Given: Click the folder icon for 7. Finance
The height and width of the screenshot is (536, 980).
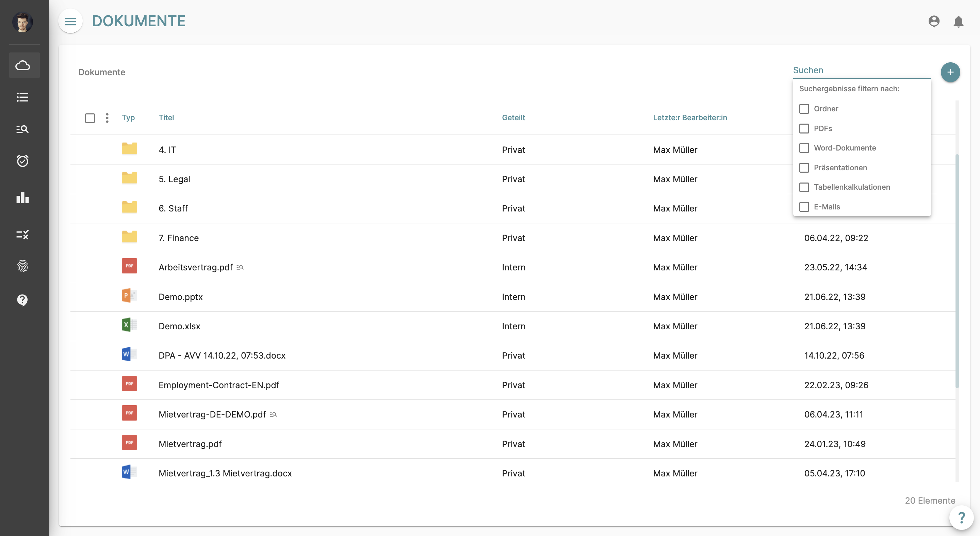Looking at the screenshot, I should tap(129, 237).
